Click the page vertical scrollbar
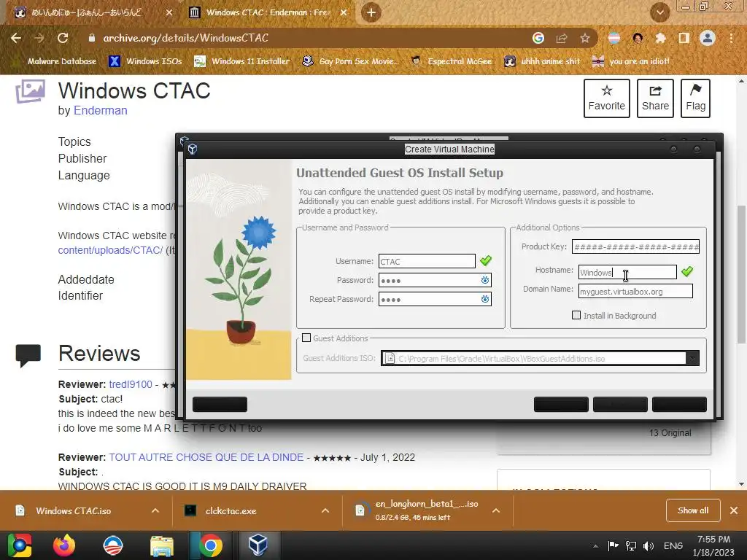The image size is (747, 560). point(741,274)
